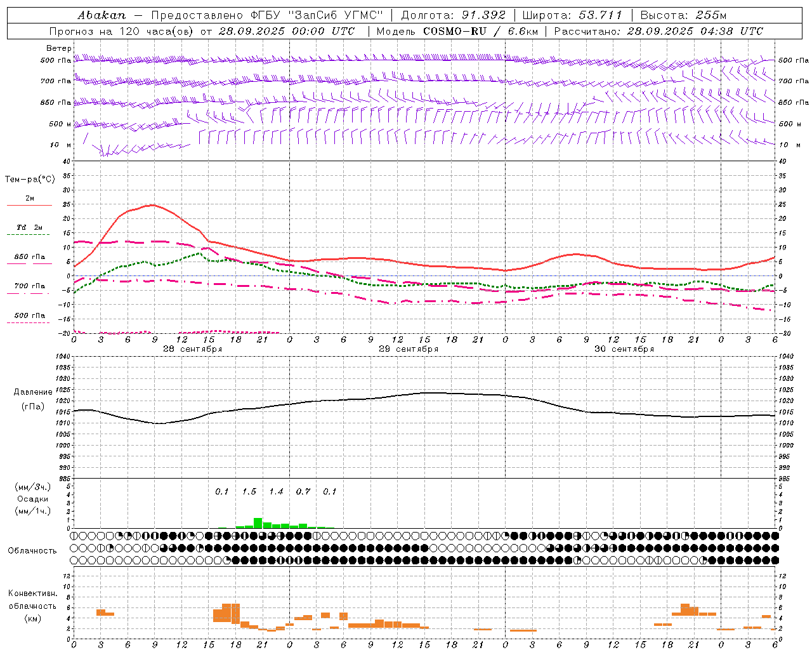Select the 'Тем-ра(°C)' temperature label
The height and width of the screenshot is (650, 812).
(30, 180)
